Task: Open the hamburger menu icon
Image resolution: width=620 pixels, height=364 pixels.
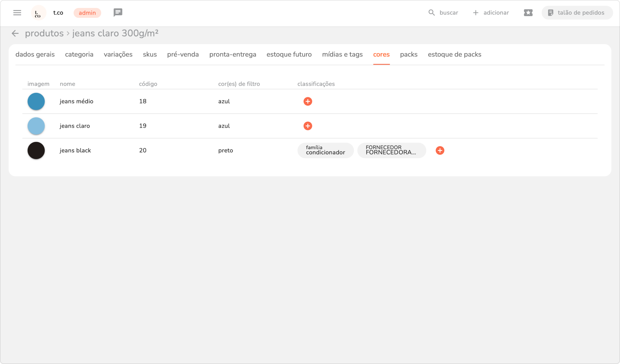Action: [17, 13]
